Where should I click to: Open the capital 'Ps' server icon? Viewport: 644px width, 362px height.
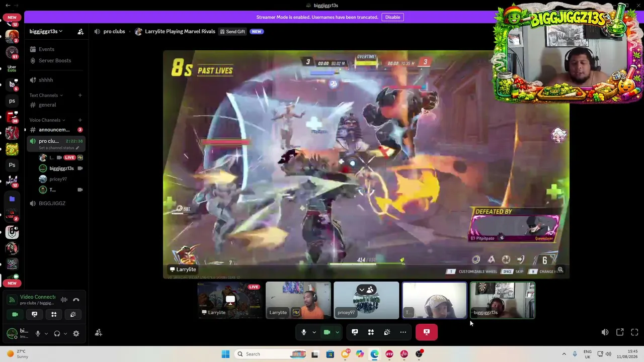[12, 165]
